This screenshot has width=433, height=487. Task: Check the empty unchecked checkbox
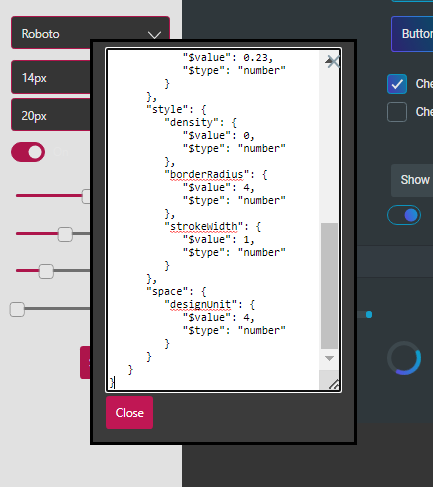397,112
